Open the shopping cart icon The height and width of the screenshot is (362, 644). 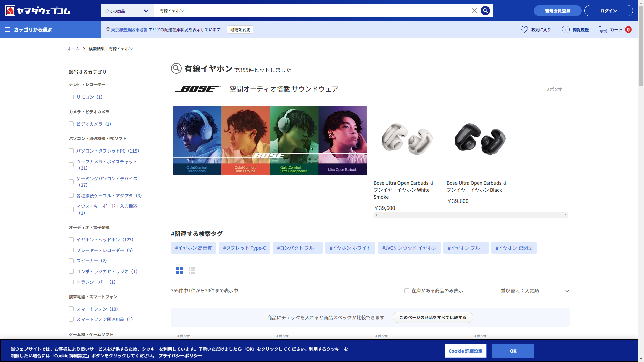click(603, 29)
